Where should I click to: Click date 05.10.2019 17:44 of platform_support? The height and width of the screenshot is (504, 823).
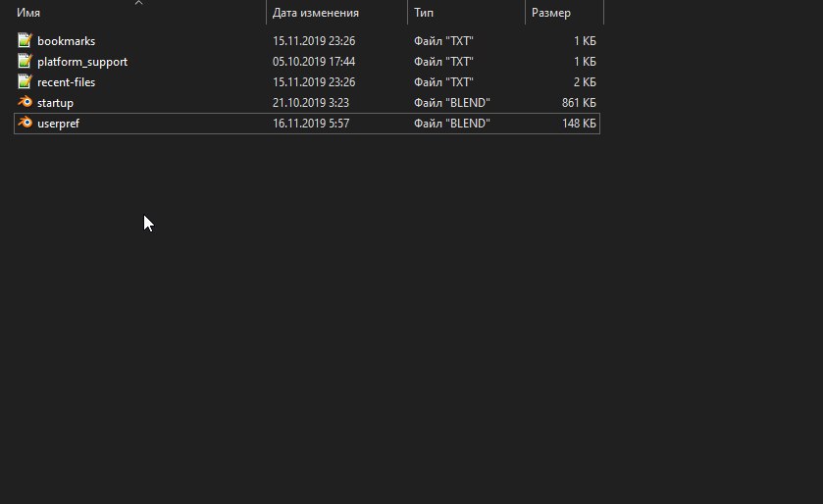[314, 62]
